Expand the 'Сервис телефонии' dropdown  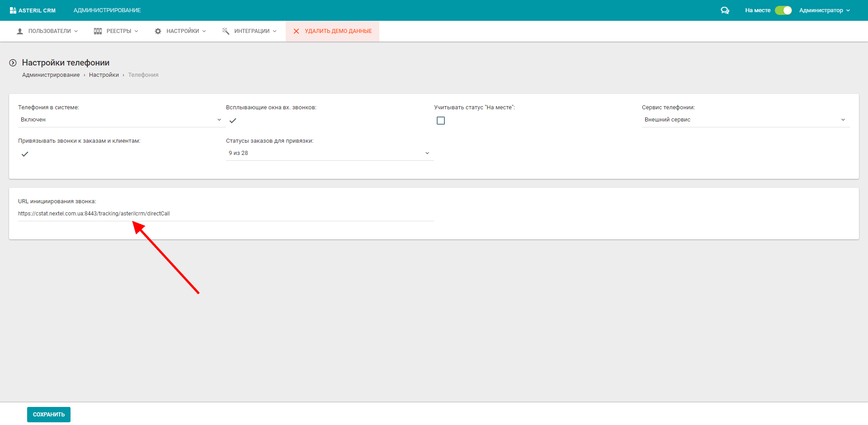tap(745, 120)
